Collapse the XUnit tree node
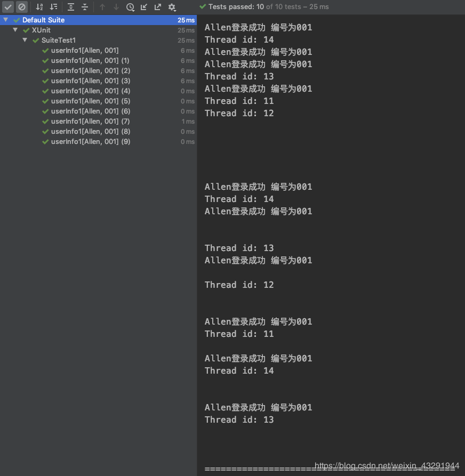 point(15,30)
